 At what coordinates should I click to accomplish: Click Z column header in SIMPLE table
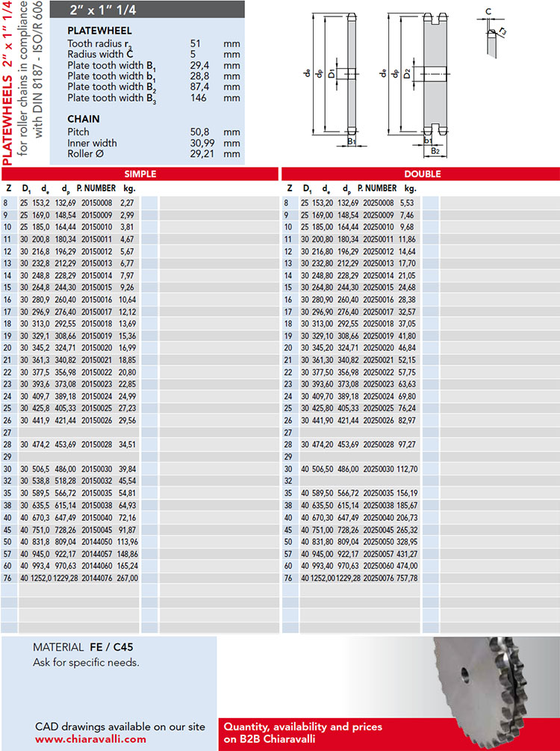pos(9,188)
